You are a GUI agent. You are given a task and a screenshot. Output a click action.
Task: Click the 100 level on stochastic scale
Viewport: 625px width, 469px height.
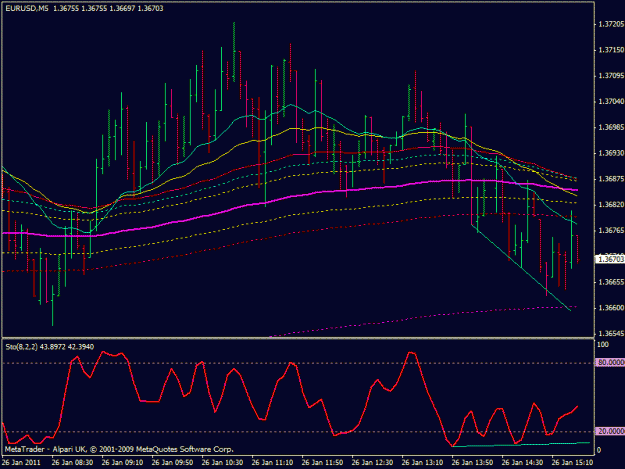[603, 345]
